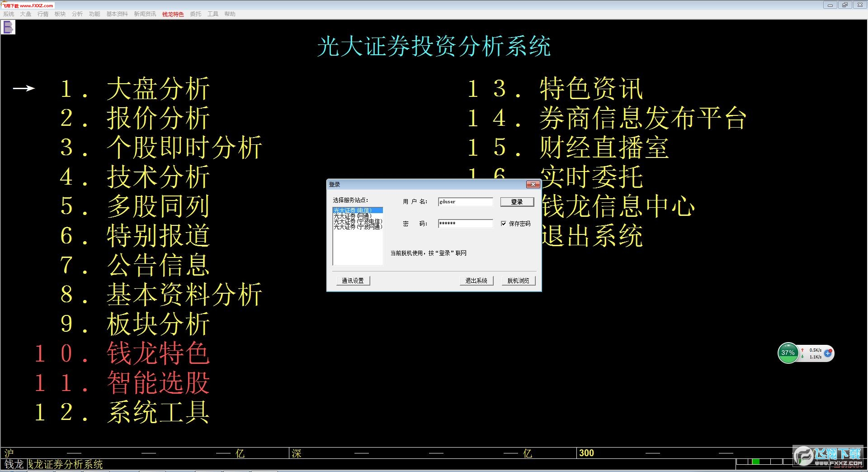The image size is (868, 472).
Task: Open 通讯设置 communication settings
Action: [x=353, y=281]
